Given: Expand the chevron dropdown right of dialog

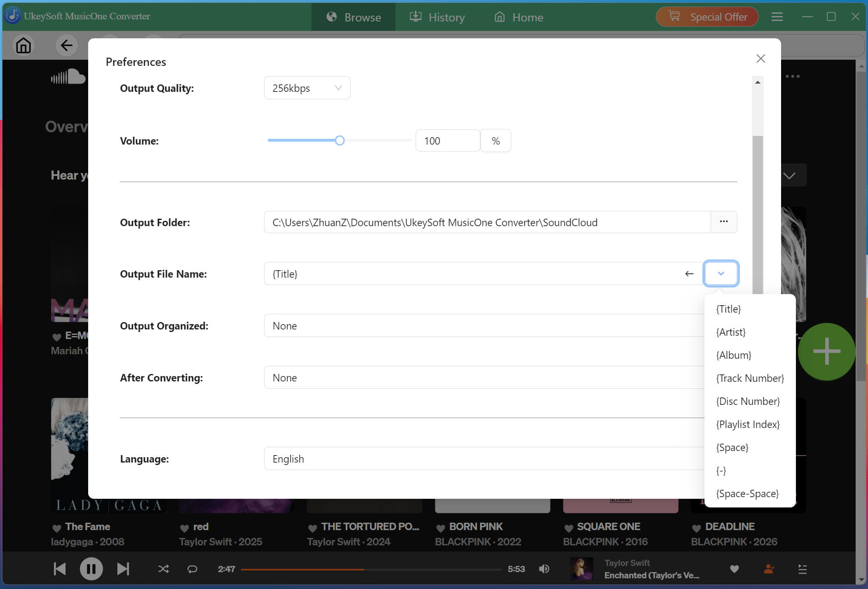Looking at the screenshot, I should [x=789, y=176].
